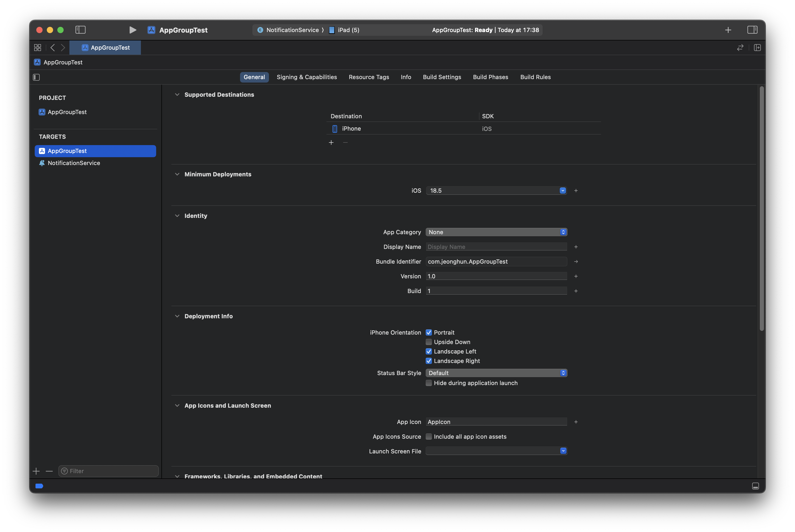Check Include all app icon assets

[429, 437]
